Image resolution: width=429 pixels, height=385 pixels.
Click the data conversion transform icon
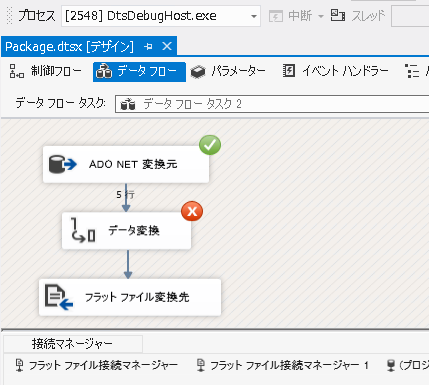point(83,230)
